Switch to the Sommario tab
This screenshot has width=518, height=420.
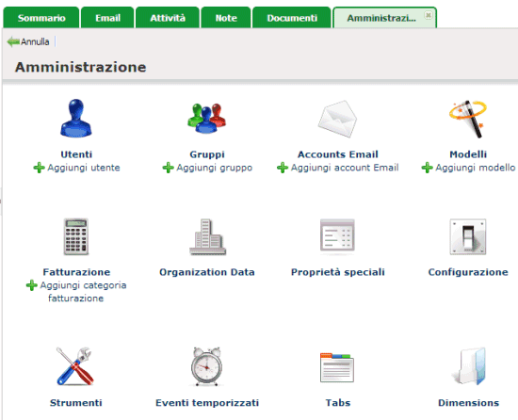pyautogui.click(x=41, y=18)
